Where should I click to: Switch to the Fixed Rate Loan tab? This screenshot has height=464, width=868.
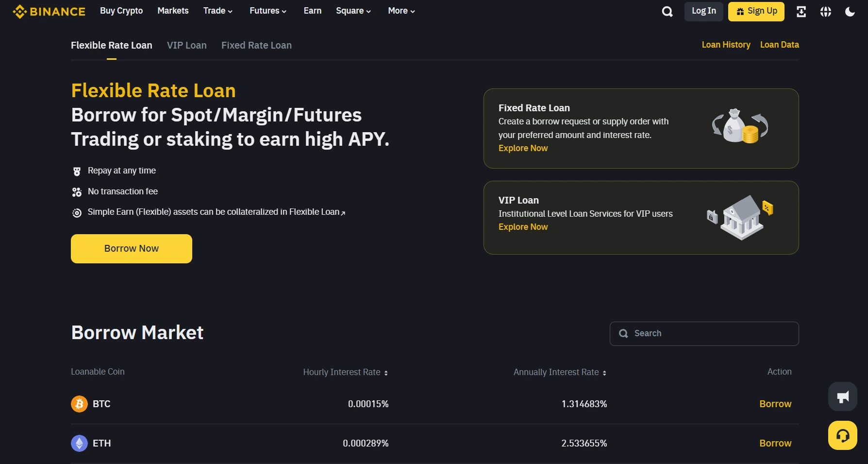tap(256, 45)
